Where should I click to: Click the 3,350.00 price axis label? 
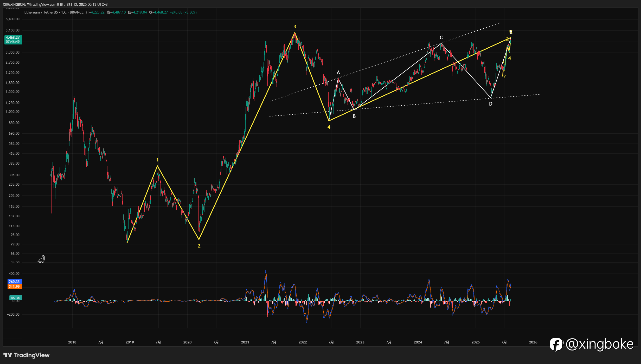tap(12, 53)
